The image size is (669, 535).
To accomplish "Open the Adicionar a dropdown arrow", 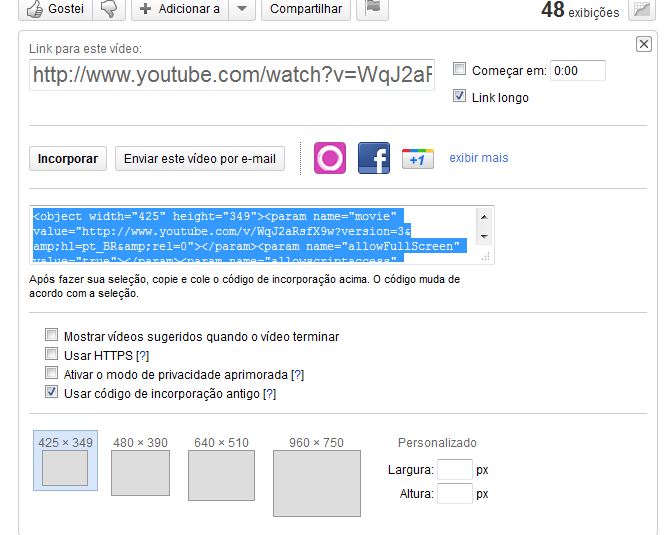I will pyautogui.click(x=242, y=9).
